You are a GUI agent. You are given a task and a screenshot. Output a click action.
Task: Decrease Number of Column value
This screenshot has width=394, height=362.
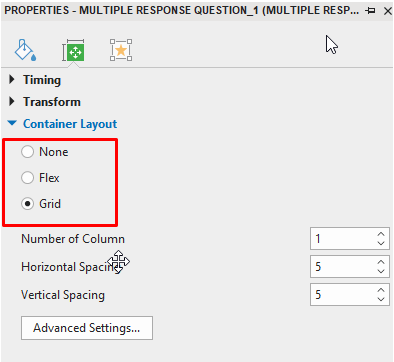(381, 243)
